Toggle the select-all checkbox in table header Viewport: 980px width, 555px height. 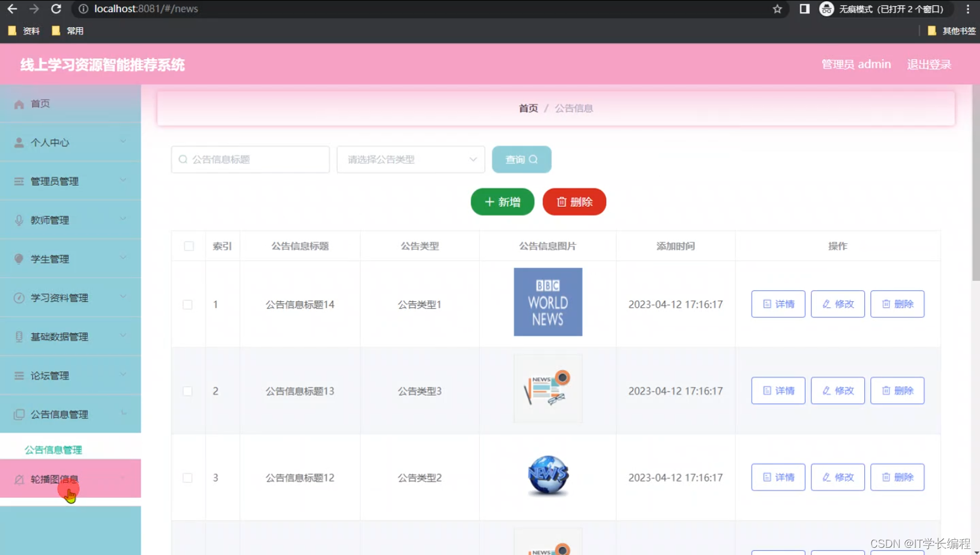click(188, 246)
